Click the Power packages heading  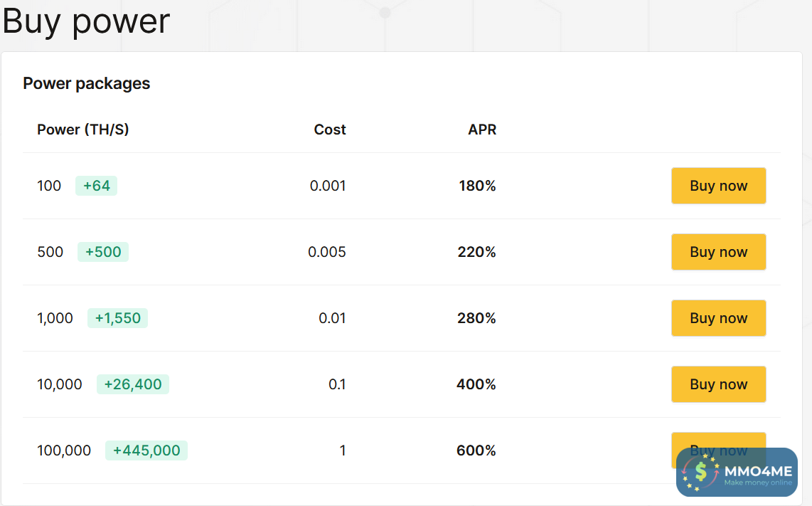pyautogui.click(x=87, y=83)
